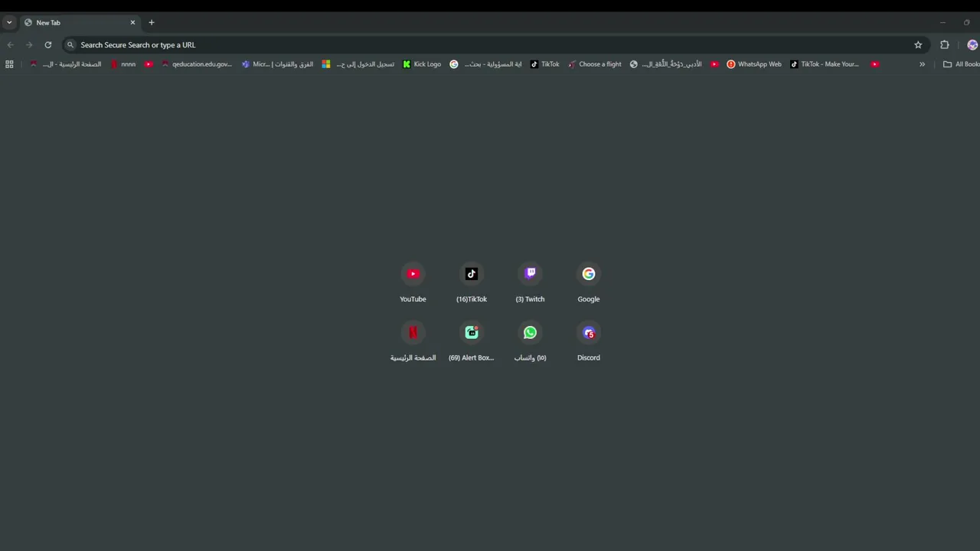Open the Google shortcut tile
Viewport: 980px width, 551px height.
[589, 282]
